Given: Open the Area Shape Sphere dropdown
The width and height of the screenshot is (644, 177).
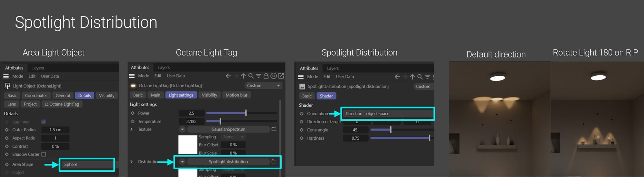Looking at the screenshot, I should click(87, 164).
